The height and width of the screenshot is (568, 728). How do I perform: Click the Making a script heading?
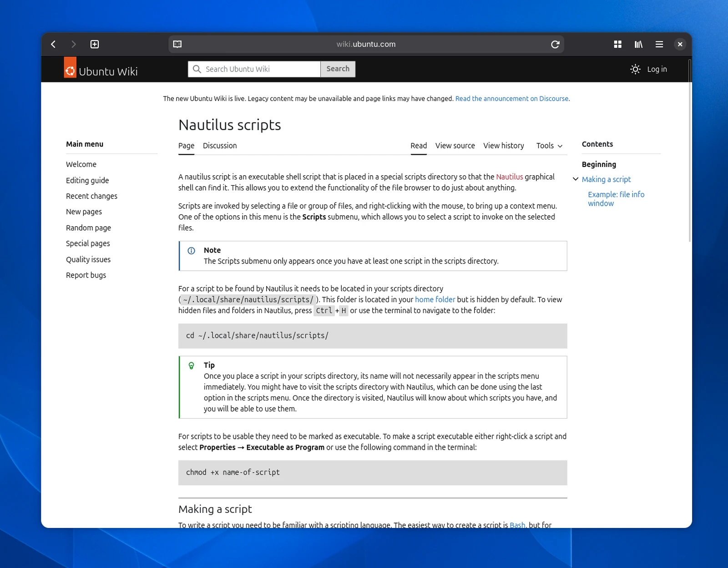(215, 509)
